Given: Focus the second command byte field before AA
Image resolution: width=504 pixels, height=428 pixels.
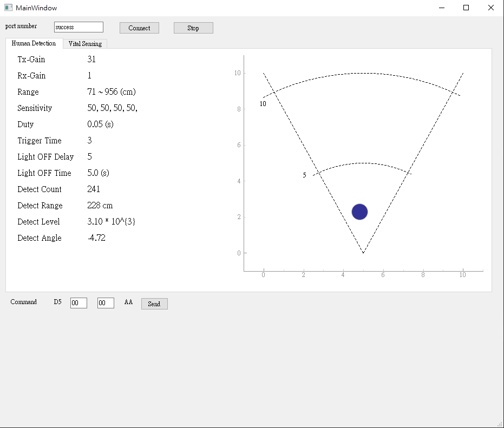Looking at the screenshot, I should click(106, 302).
